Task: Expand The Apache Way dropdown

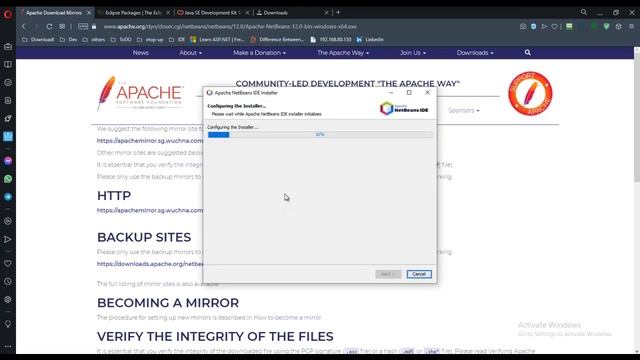Action: point(343,53)
